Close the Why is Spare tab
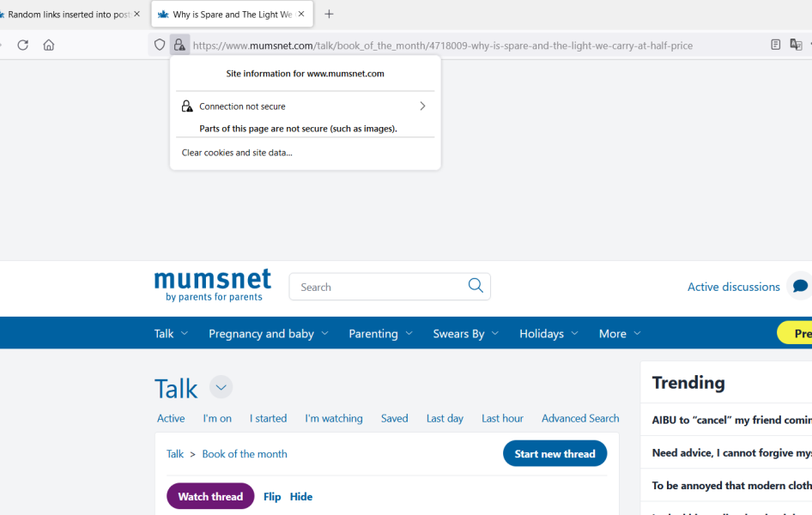This screenshot has height=515, width=812. 301,14
